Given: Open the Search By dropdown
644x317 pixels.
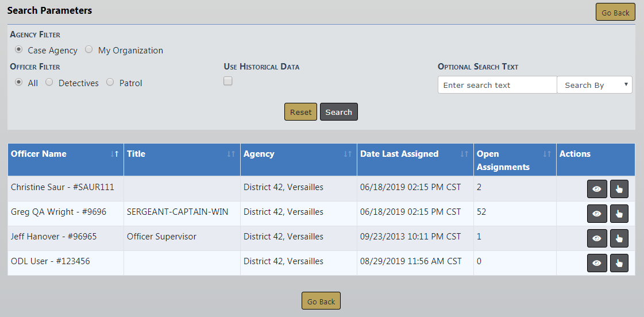Looking at the screenshot, I should 595,85.
